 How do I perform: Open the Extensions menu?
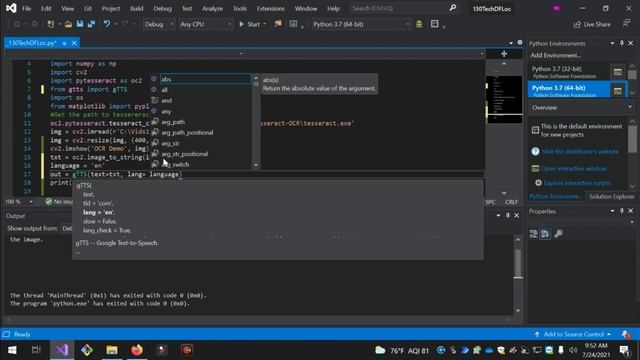tap(270, 9)
